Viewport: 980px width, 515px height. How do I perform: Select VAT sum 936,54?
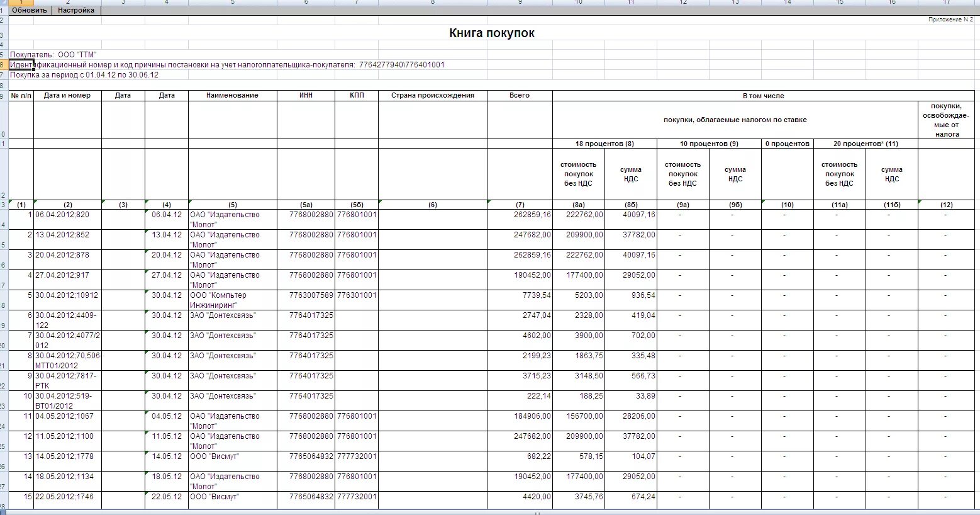point(631,300)
